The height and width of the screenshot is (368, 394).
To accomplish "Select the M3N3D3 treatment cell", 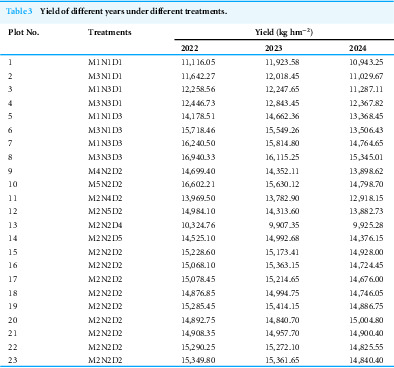I will pos(105,157).
